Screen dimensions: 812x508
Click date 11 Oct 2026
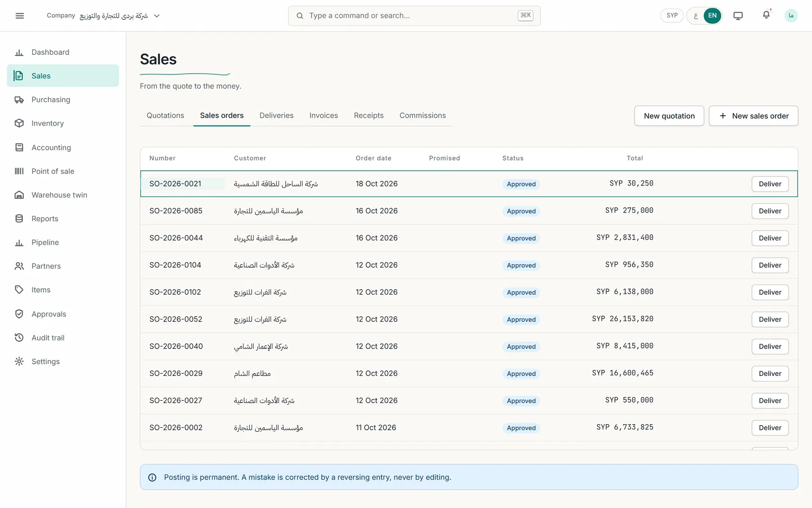376,428
